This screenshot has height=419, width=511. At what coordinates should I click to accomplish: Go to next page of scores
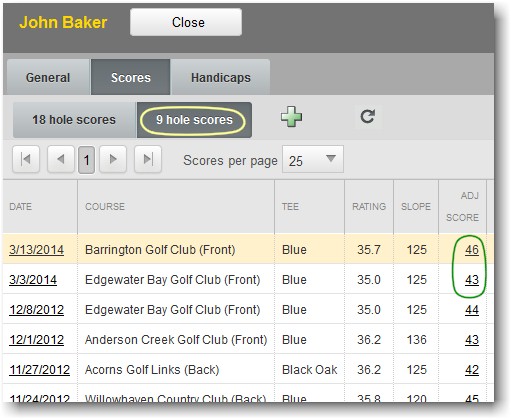[x=113, y=159]
